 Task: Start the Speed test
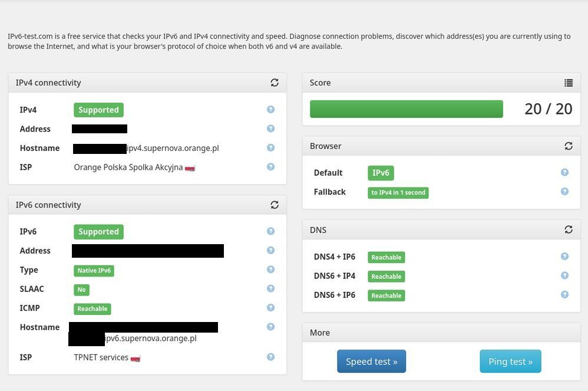pyautogui.click(x=371, y=361)
